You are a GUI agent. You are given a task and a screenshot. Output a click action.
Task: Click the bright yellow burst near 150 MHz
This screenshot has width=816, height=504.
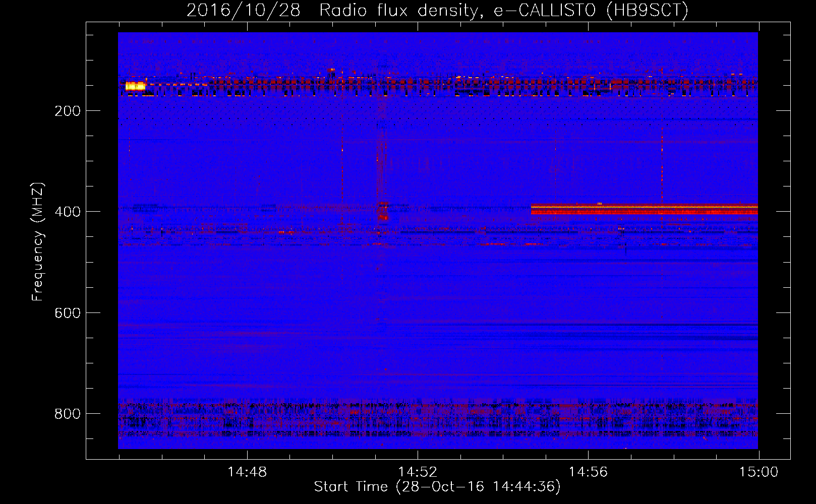[135, 86]
